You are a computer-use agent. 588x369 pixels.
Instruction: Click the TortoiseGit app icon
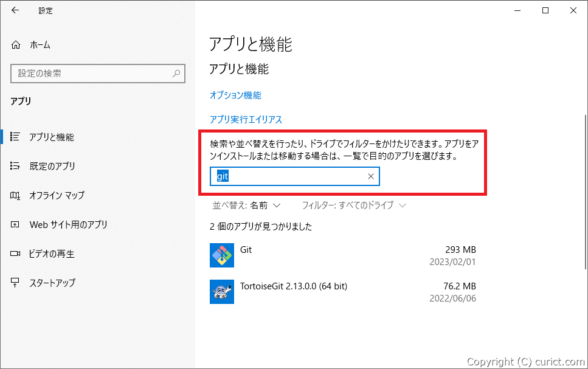click(222, 292)
